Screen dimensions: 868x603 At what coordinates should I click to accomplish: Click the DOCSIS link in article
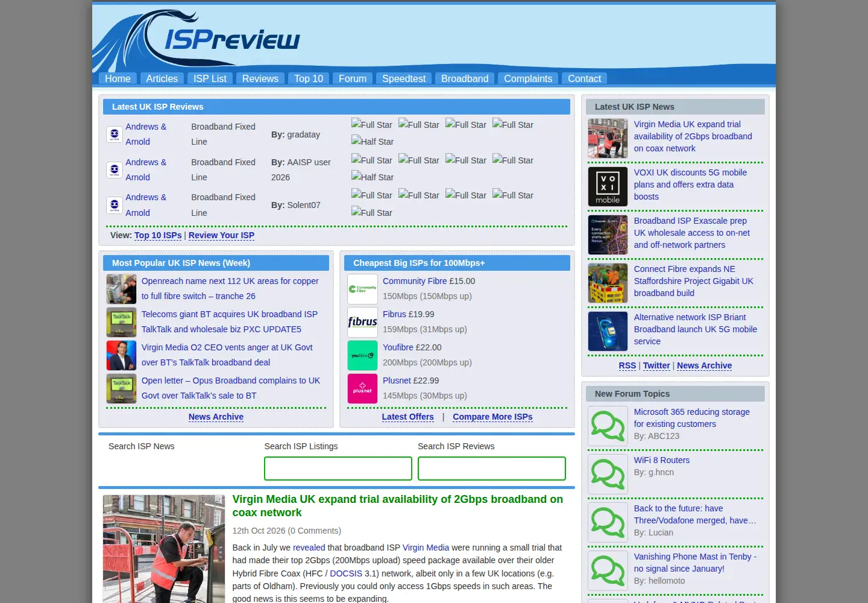[x=346, y=573]
